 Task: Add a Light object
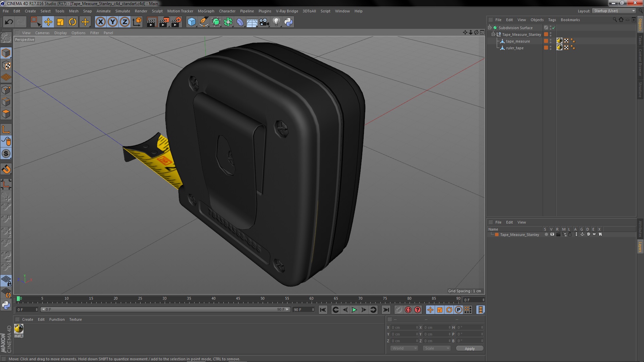coord(276,22)
